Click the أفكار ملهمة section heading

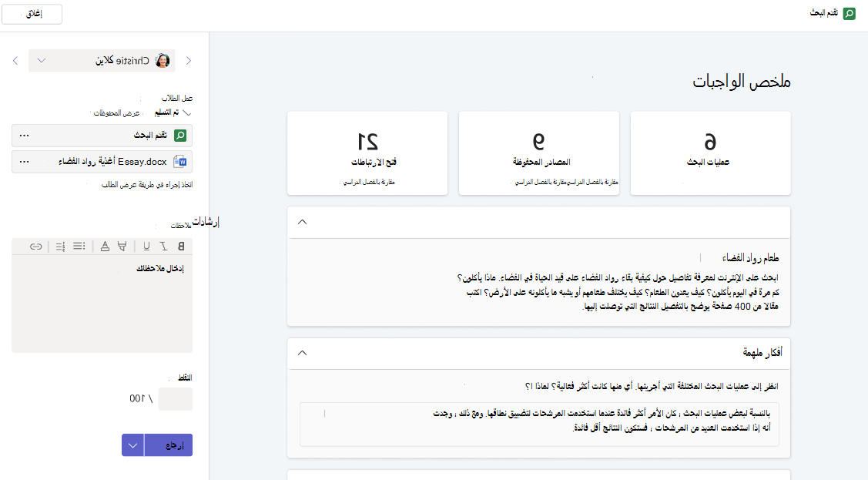click(x=762, y=352)
